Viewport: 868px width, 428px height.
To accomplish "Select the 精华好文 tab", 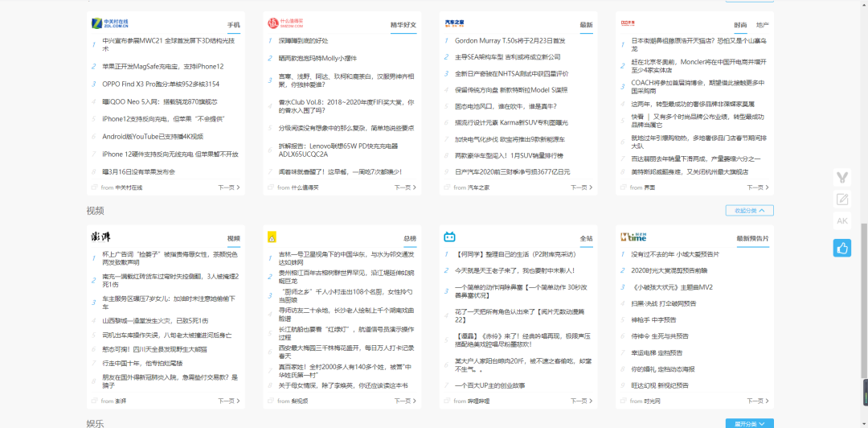I will [403, 26].
